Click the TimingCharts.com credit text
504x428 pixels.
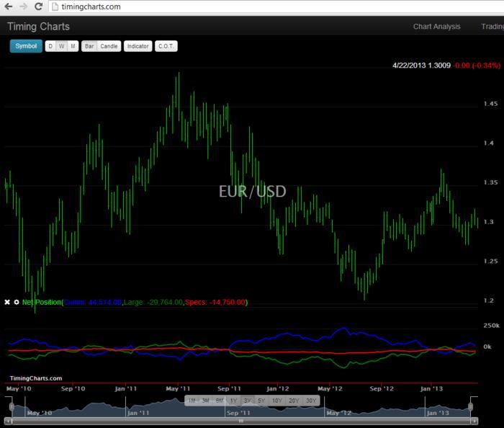click(x=36, y=378)
